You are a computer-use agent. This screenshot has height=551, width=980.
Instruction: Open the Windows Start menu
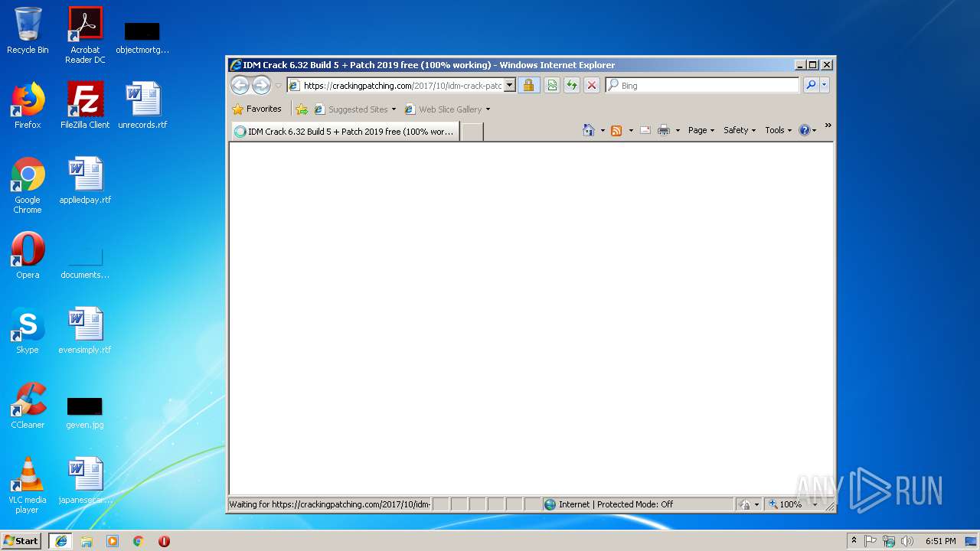click(21, 540)
